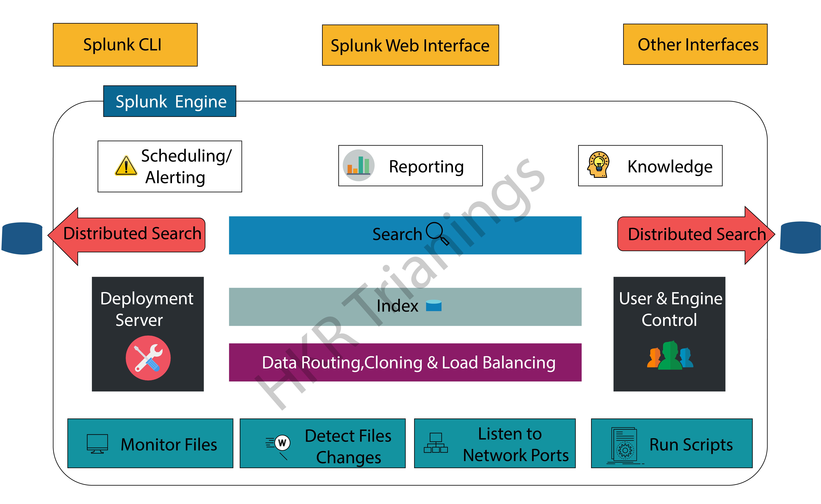
Task: Click the Listen to Network Ports label
Action: [516, 445]
